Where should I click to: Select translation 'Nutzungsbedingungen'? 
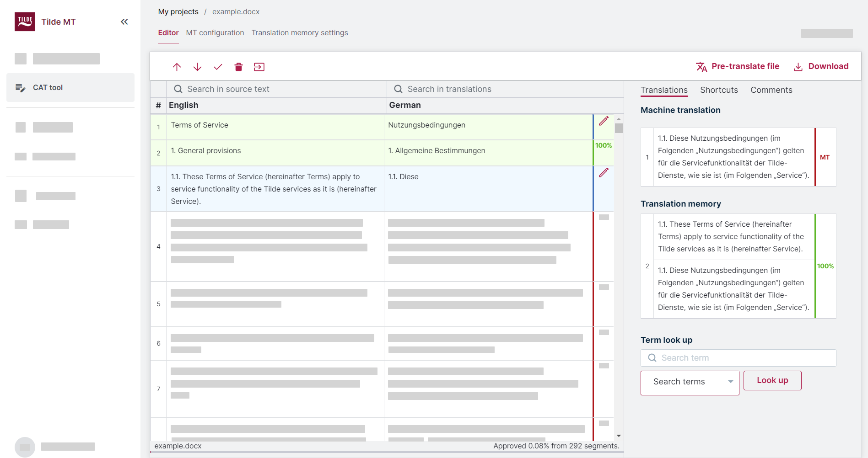click(x=426, y=125)
